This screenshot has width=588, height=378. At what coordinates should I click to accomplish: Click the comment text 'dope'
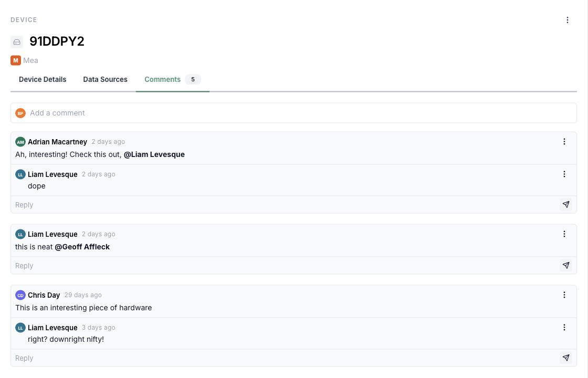point(36,186)
